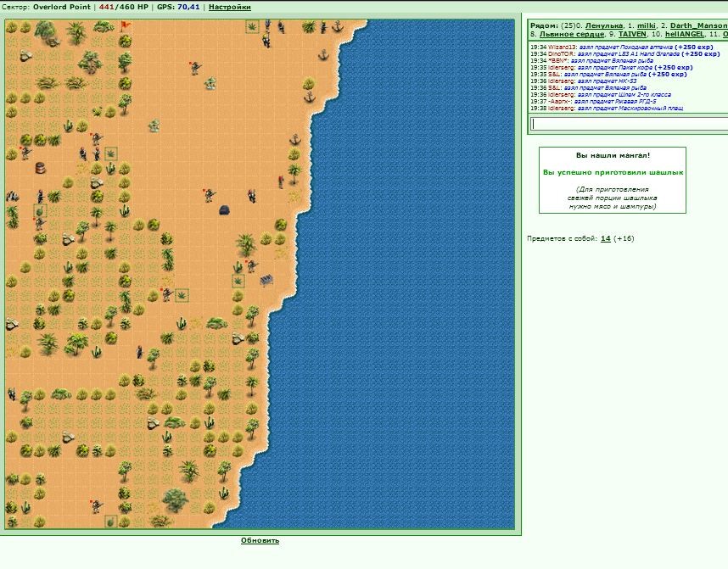Select the black-and-white striped creature on the map
This screenshot has height=569, width=728.
pos(12,196)
